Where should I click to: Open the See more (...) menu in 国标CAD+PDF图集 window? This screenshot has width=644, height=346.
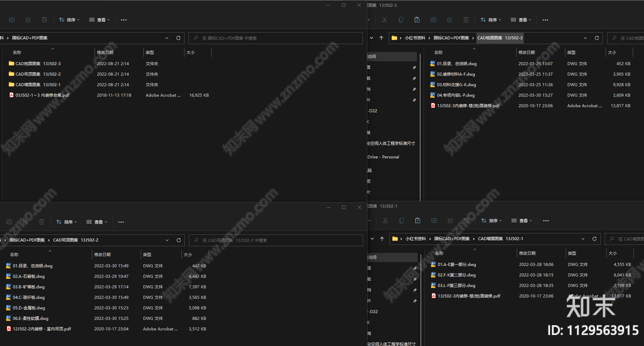124,20
